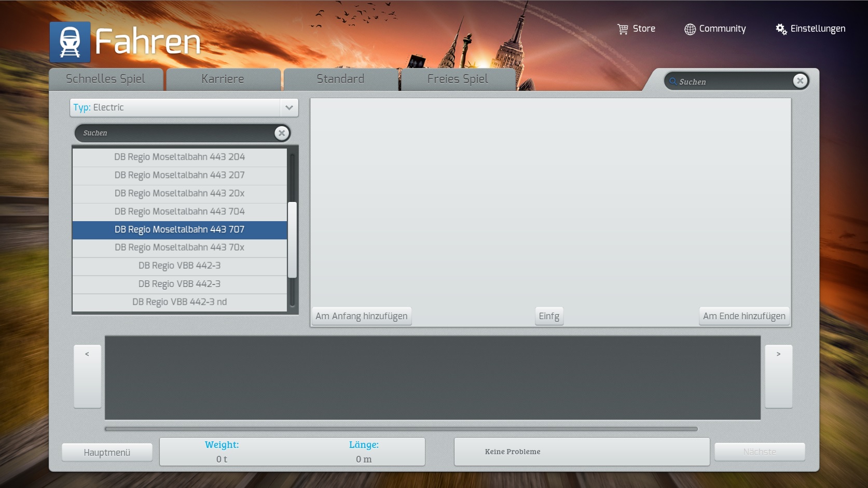Viewport: 868px width, 488px height.
Task: Move the consist view left with < button
Action: click(87, 376)
